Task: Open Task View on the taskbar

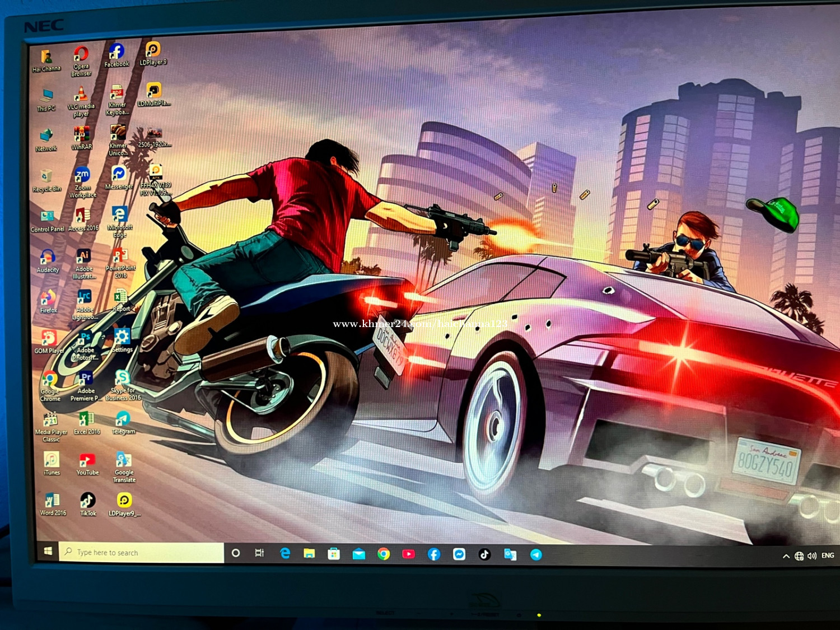Action: coord(259,553)
